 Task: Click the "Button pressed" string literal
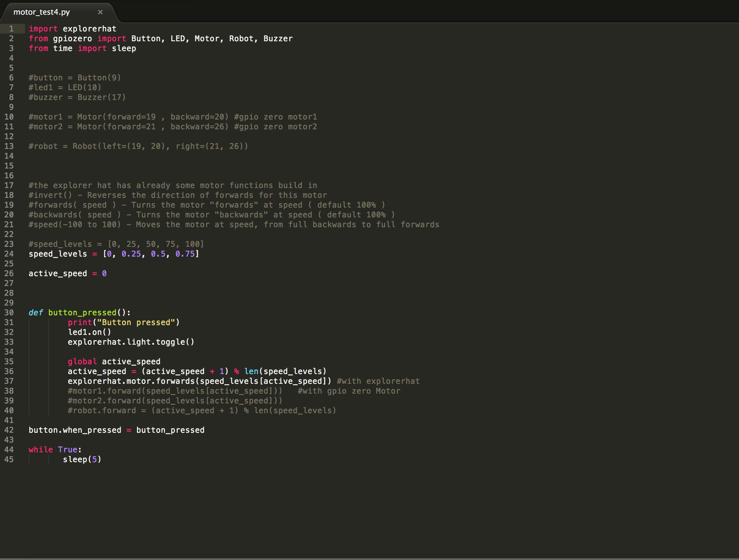click(136, 322)
